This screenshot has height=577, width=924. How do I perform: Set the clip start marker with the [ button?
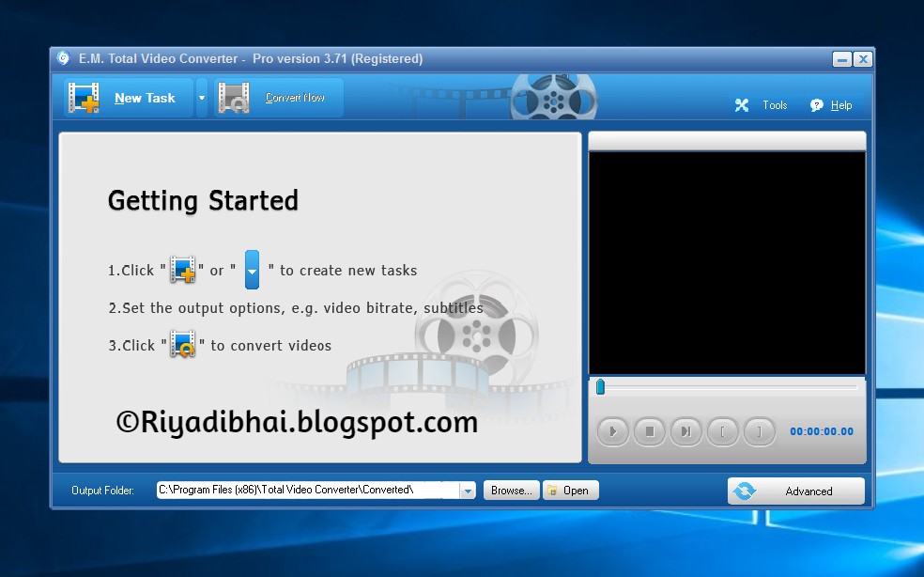pyautogui.click(x=722, y=431)
